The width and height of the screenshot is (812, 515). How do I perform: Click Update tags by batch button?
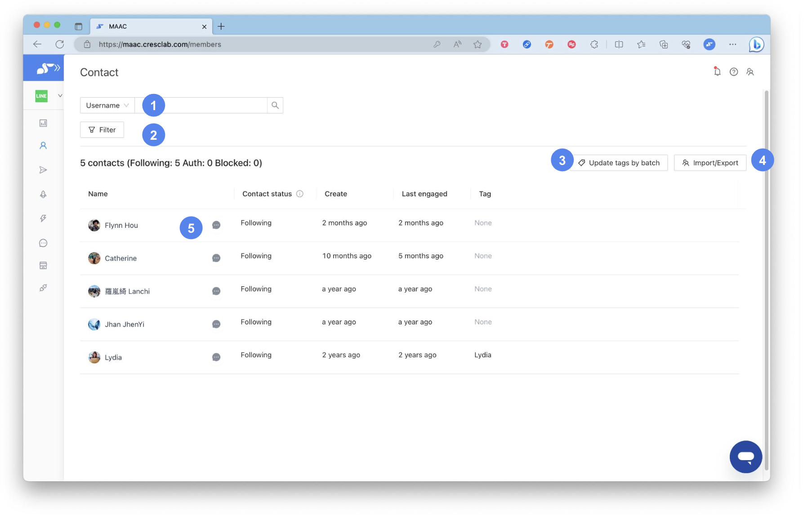pos(619,163)
